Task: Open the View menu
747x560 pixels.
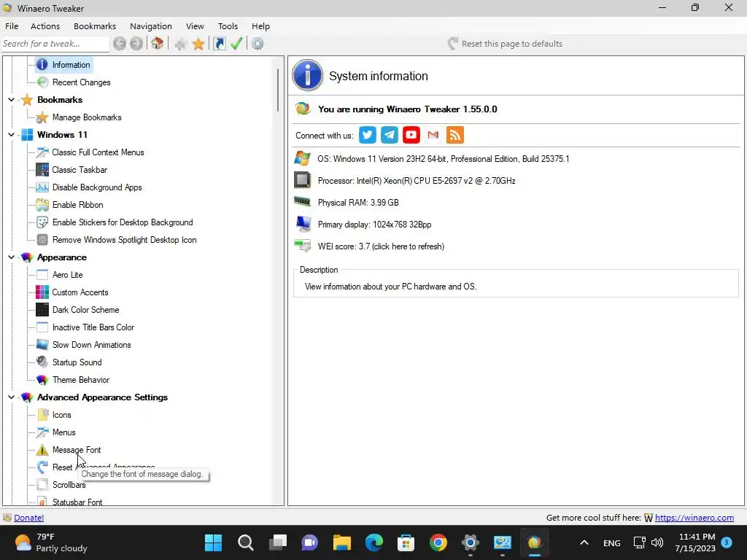Action: 195,26
